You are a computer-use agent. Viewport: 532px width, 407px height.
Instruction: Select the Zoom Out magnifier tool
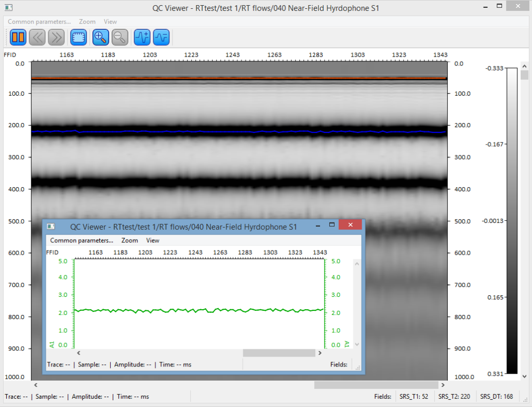pyautogui.click(x=119, y=37)
